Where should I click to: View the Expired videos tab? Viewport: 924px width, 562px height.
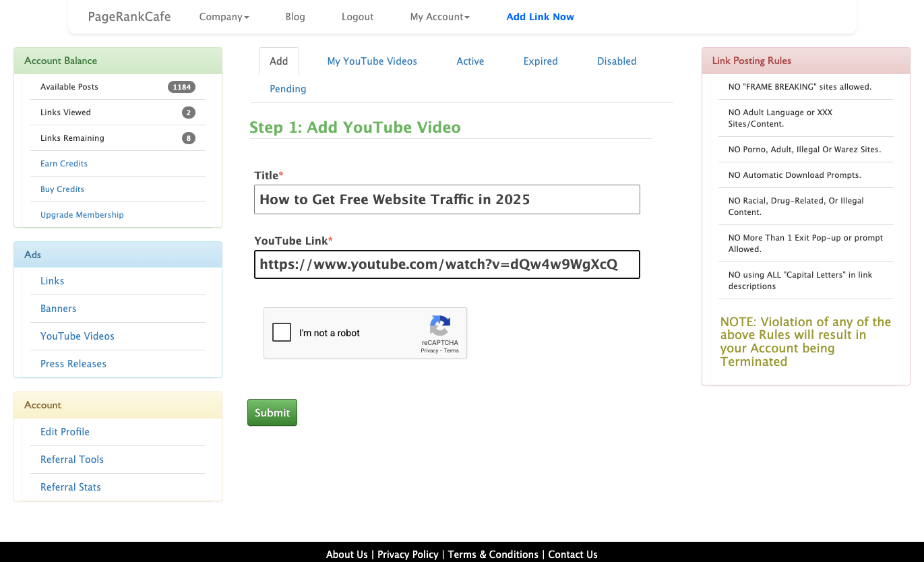[x=540, y=61]
